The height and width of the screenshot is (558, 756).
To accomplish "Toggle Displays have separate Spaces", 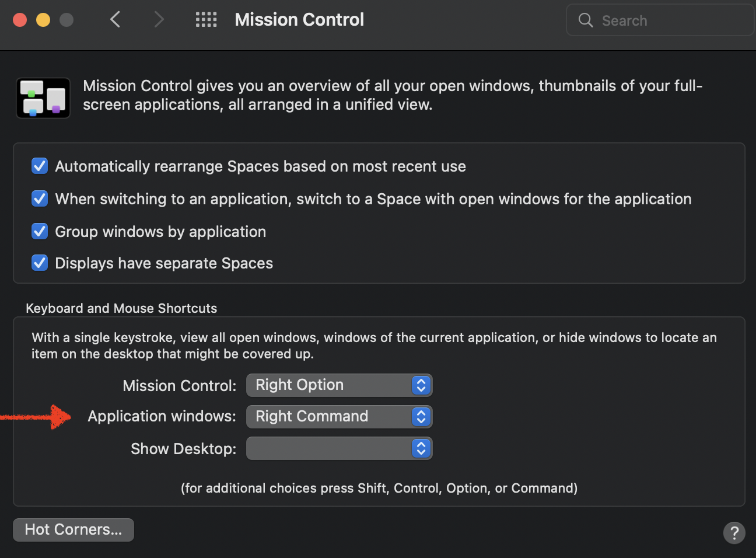I will (x=40, y=263).
